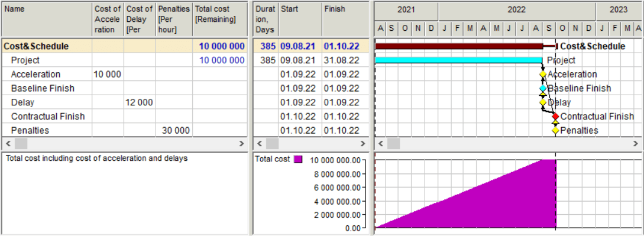The width and height of the screenshot is (644, 236).
Task: Click Project's 10 000 000 total cost cell
Action: point(220,60)
